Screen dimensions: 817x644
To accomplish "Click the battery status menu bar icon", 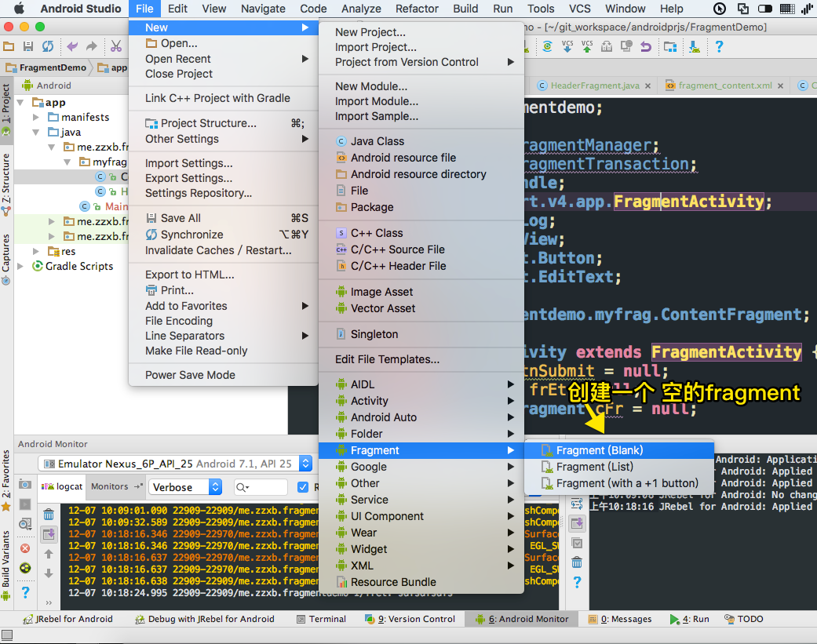I will (x=765, y=9).
